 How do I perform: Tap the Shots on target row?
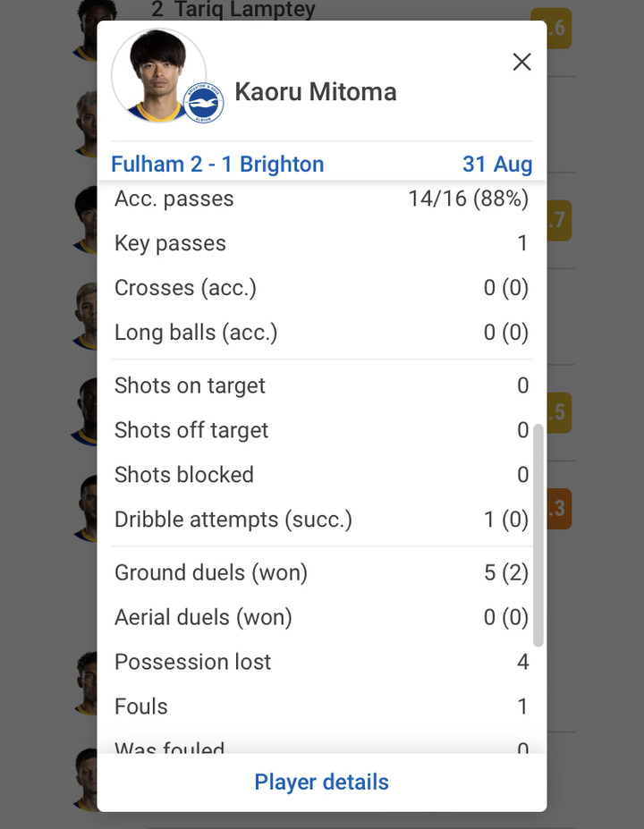pos(321,385)
